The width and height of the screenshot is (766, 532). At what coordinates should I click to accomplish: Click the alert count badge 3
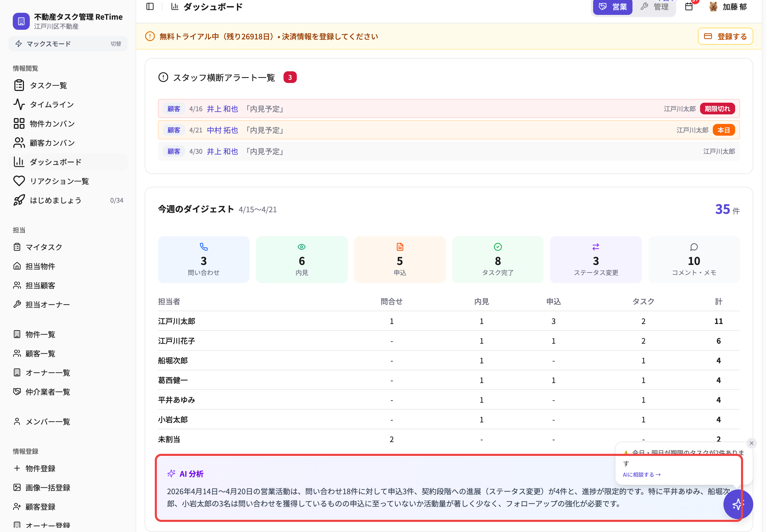290,77
